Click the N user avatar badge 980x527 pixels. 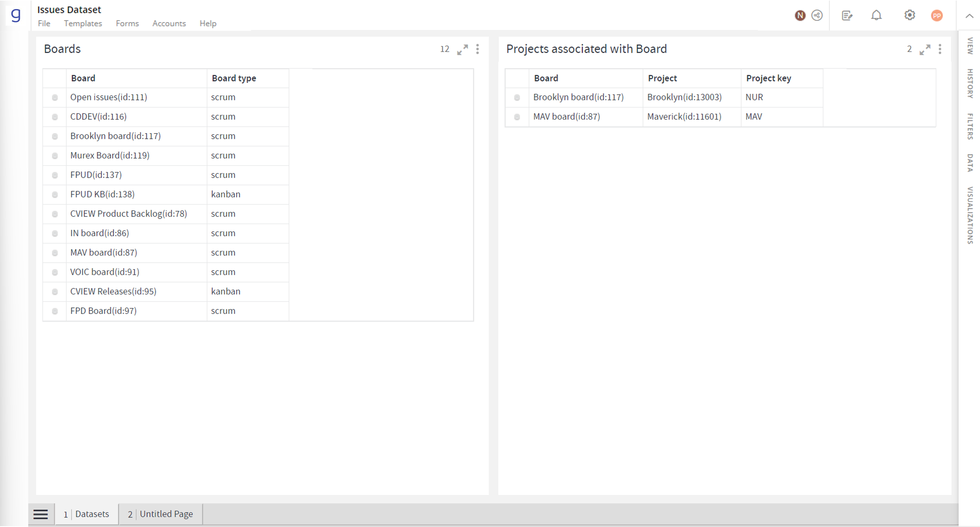[800, 15]
